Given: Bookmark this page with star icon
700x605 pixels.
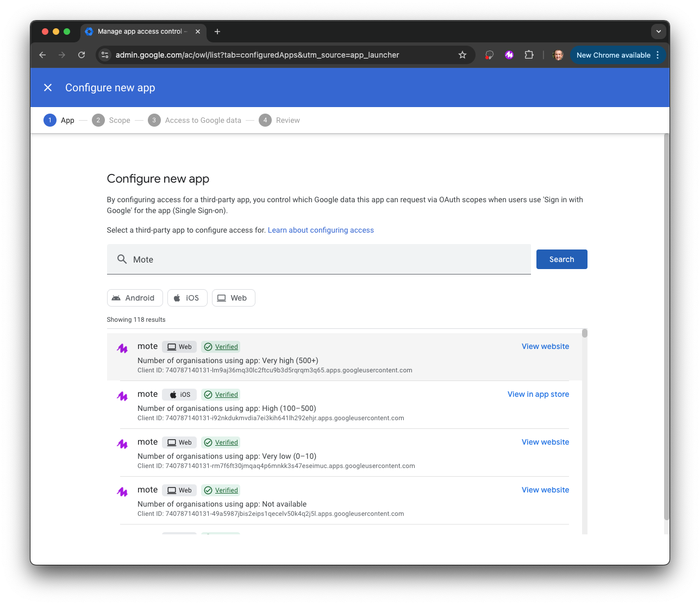Looking at the screenshot, I should (462, 55).
